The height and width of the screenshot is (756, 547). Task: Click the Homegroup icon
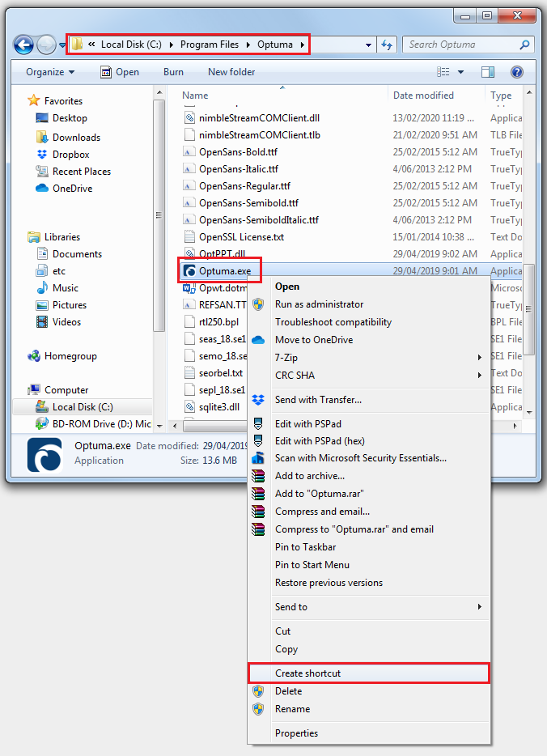[34, 356]
